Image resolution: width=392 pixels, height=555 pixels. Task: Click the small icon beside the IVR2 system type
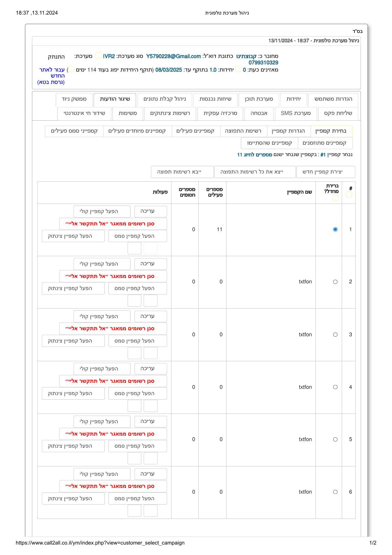pos(98,56)
